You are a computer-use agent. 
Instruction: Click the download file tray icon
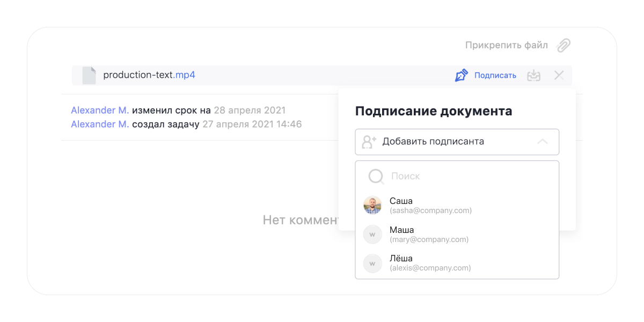tap(533, 76)
